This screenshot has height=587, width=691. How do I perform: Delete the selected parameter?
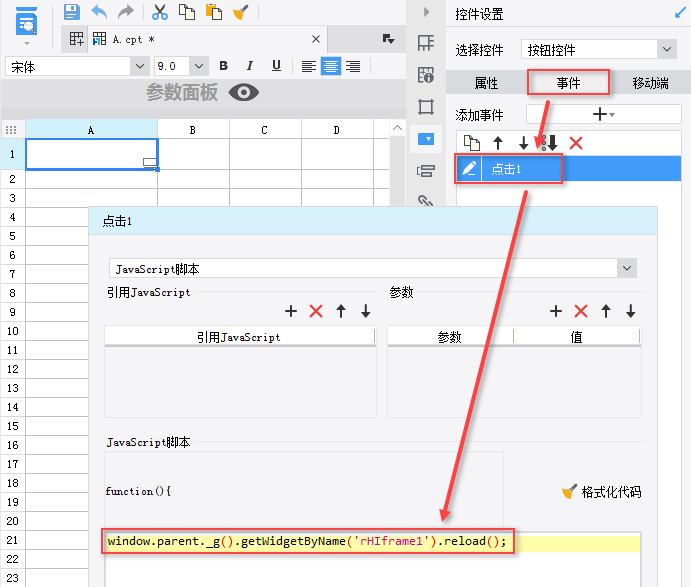581,311
